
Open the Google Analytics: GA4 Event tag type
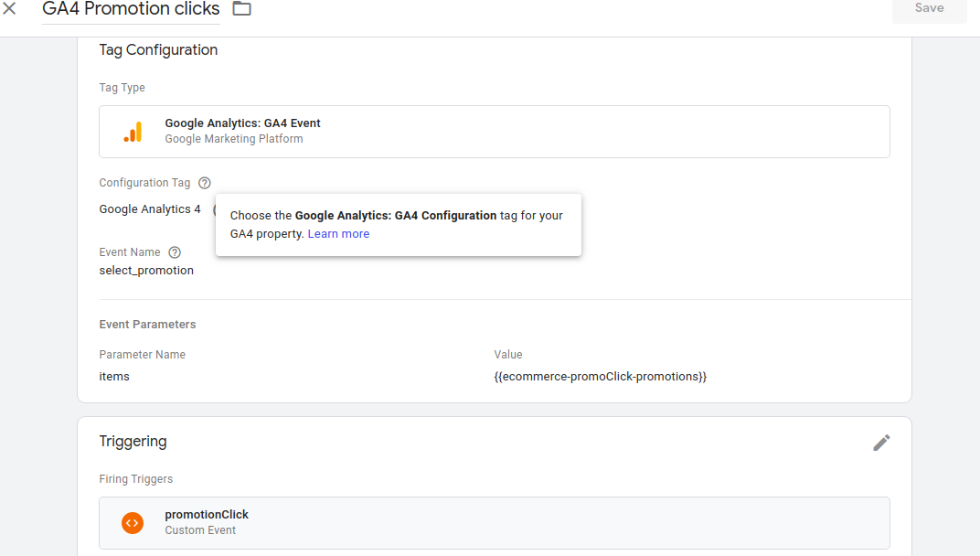point(494,132)
